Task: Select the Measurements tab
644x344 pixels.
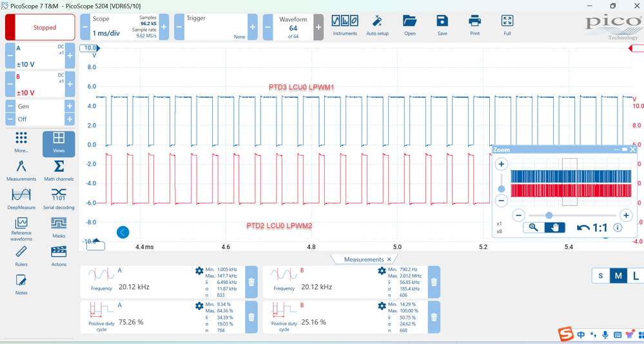Action: click(364, 259)
